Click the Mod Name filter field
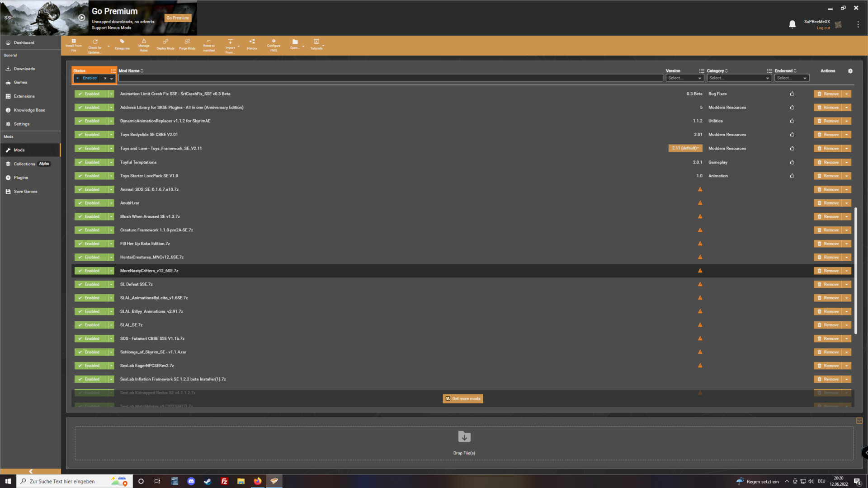The width and height of the screenshot is (868, 488). [391, 78]
